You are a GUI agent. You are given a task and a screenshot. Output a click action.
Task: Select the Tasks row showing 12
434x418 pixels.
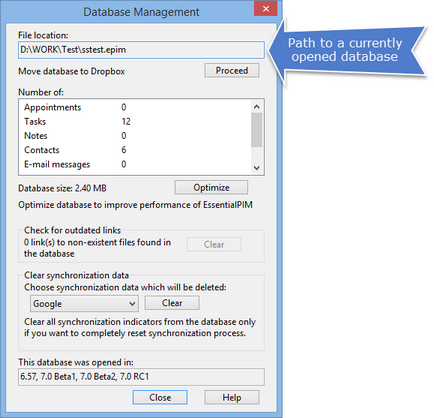[135, 121]
